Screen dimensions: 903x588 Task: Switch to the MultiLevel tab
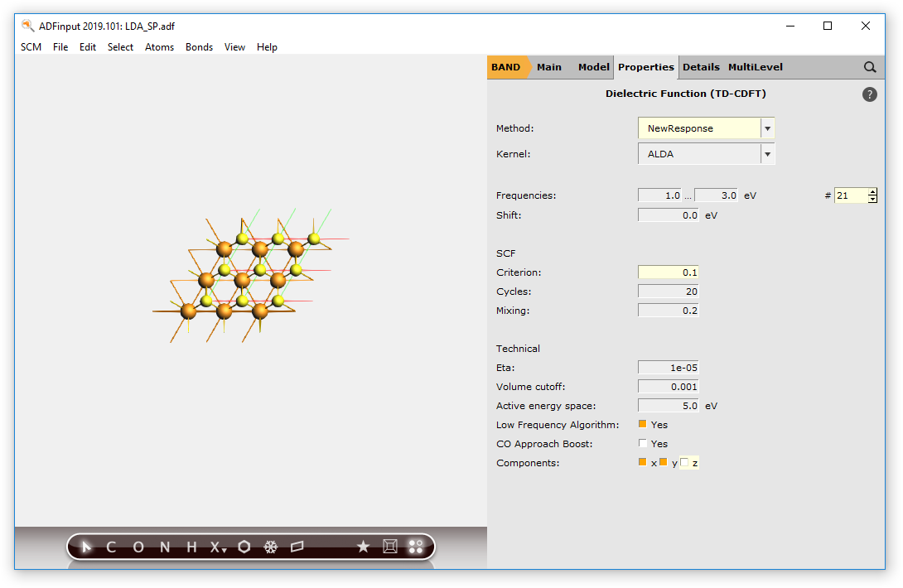755,67
